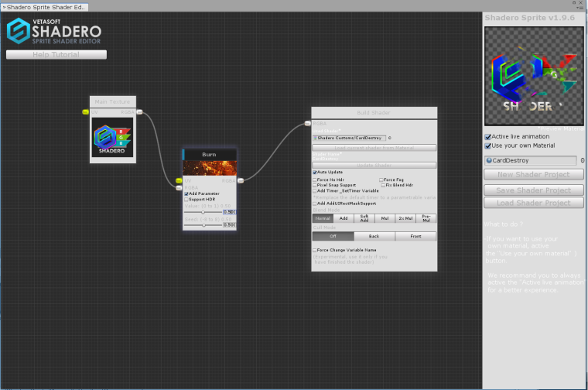Select Normal blend mode

(x=323, y=218)
